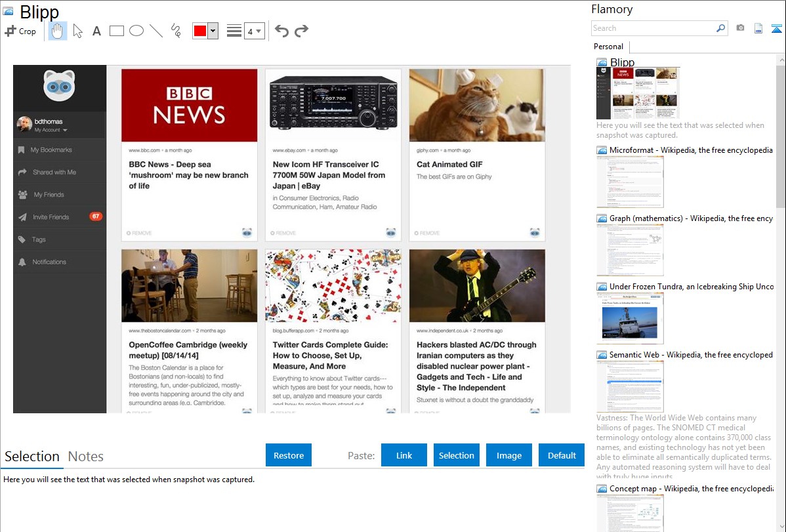Click the red annotation color swatch
This screenshot has width=786, height=532.
click(200, 31)
